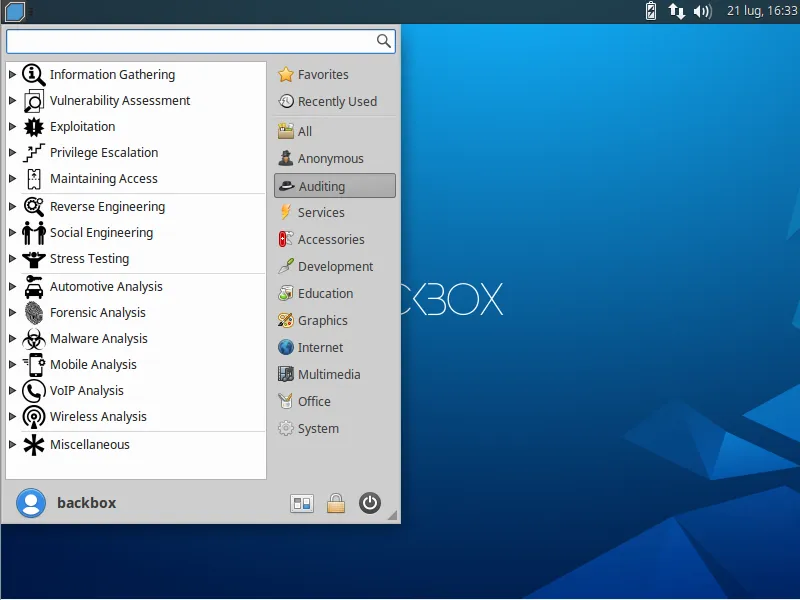Click the clock showing 21 lug, 16:33

(x=762, y=11)
